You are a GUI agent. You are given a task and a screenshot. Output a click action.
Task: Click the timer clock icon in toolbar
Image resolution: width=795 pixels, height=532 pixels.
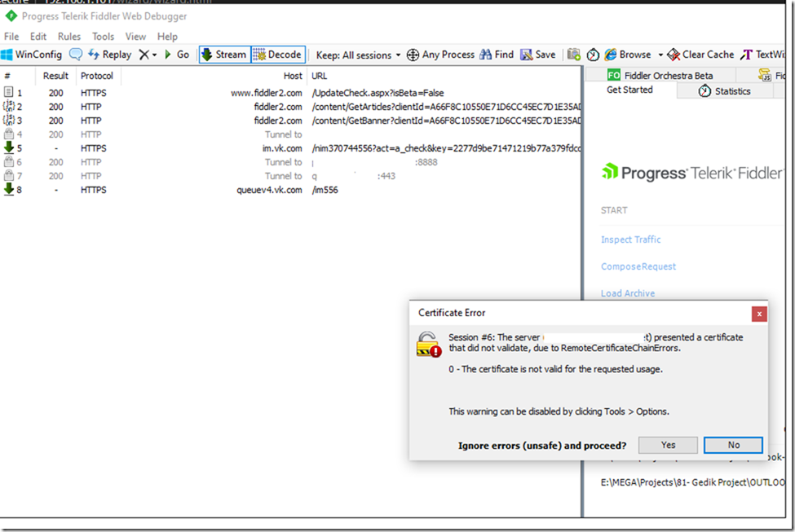pyautogui.click(x=593, y=55)
